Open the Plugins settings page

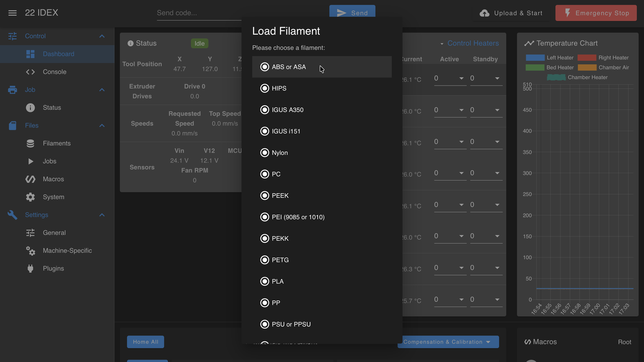[x=57, y=269]
